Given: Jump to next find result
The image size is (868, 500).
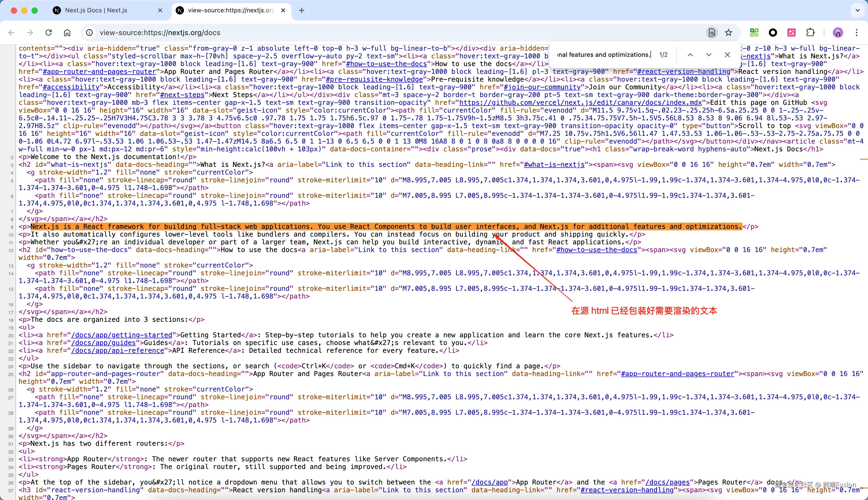Looking at the screenshot, I should tap(709, 55).
